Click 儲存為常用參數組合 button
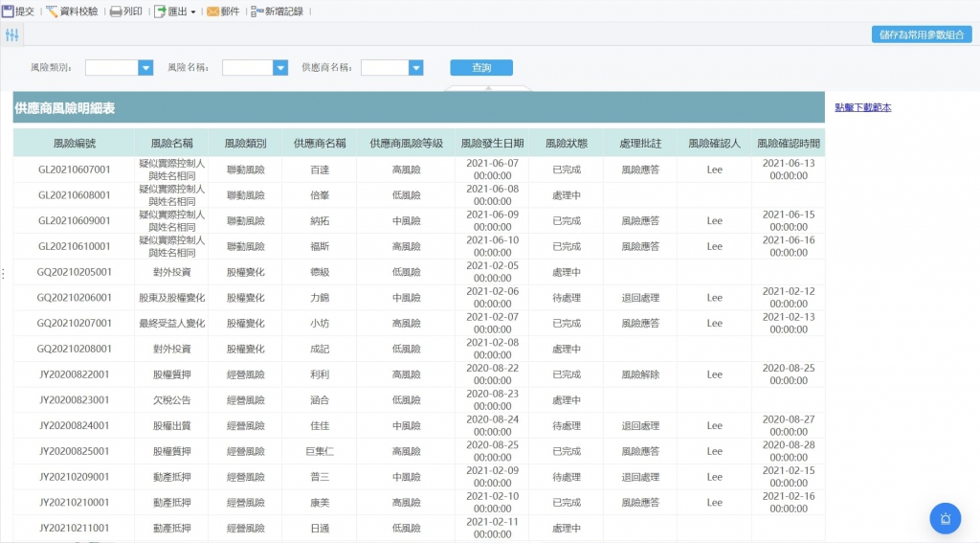Viewport: 980px width, 543px height. (922, 35)
